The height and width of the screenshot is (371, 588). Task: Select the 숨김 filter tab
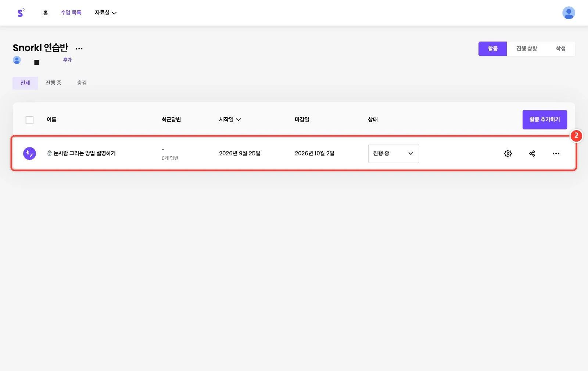pos(82,83)
